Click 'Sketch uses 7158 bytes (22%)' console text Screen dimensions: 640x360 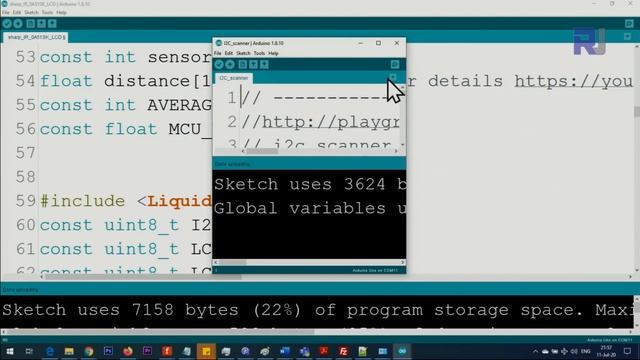tap(152, 310)
